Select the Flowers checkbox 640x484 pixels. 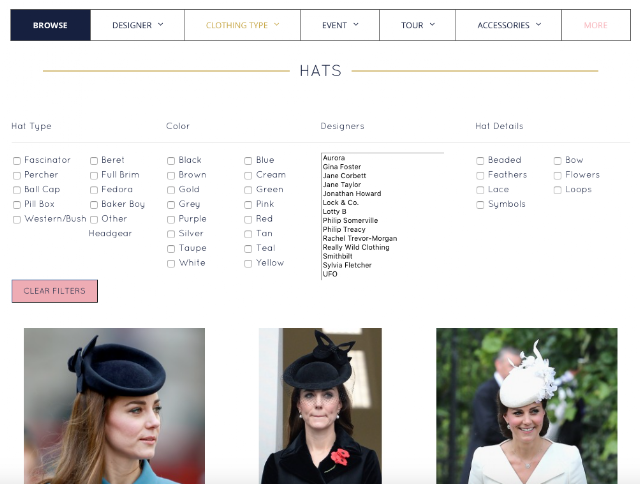558,175
